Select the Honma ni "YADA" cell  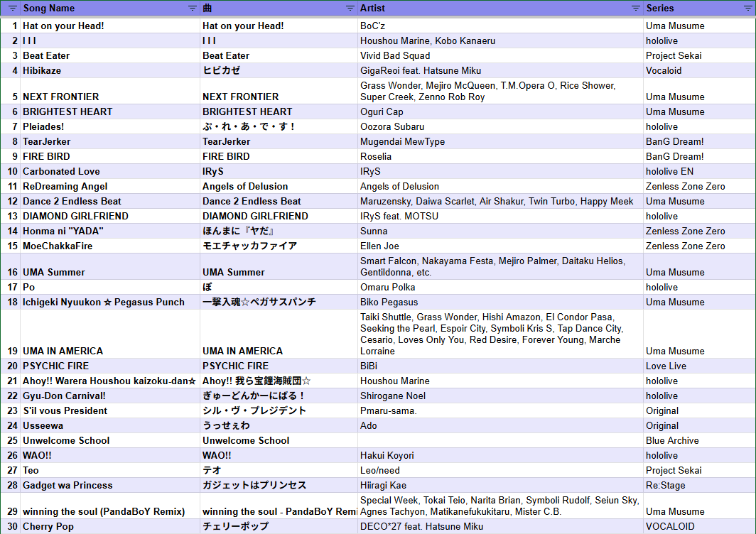110,231
